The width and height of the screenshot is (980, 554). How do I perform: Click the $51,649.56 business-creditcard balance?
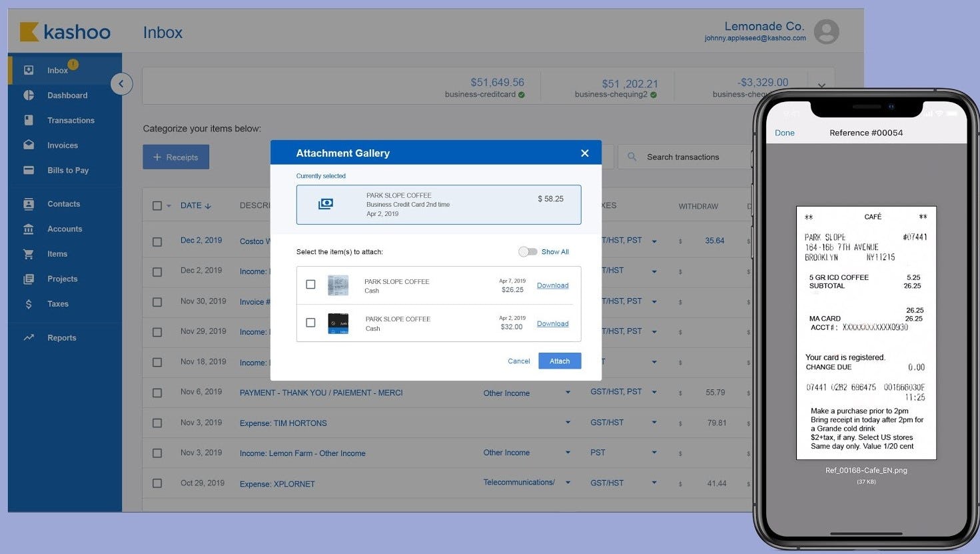(497, 83)
